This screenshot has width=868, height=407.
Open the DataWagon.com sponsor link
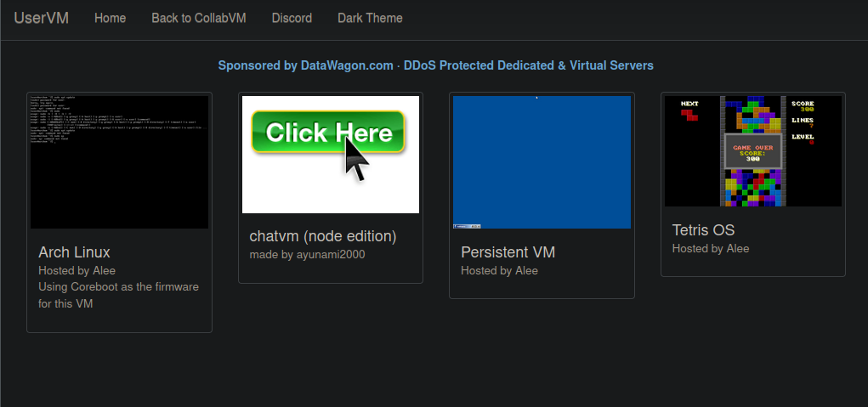click(x=347, y=65)
